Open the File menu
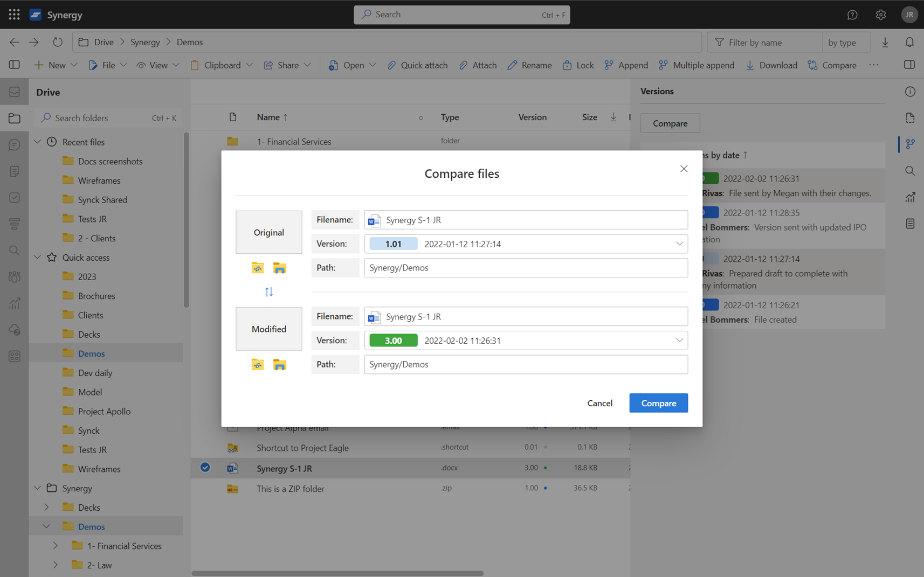 (x=108, y=65)
